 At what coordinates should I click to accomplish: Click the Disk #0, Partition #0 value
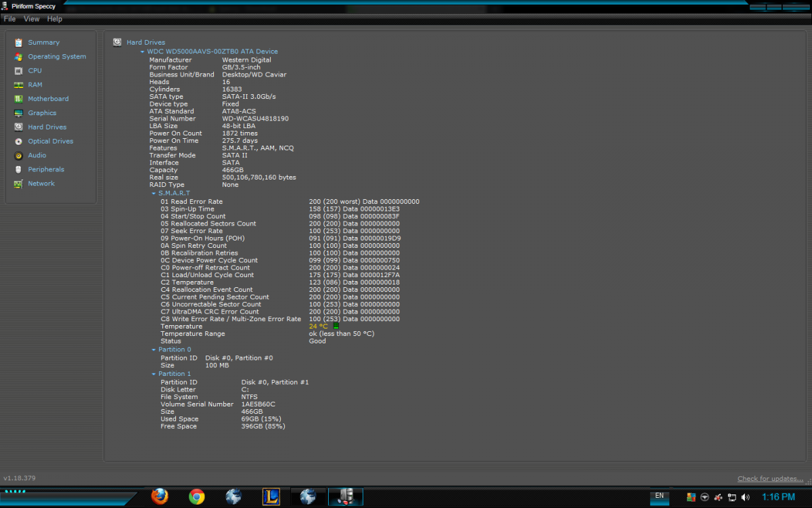tap(239, 358)
